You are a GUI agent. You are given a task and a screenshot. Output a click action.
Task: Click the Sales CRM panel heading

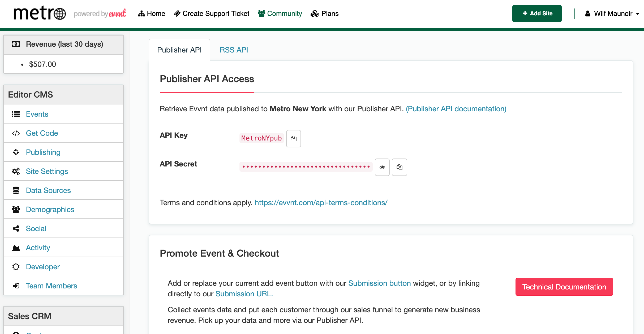click(x=63, y=316)
